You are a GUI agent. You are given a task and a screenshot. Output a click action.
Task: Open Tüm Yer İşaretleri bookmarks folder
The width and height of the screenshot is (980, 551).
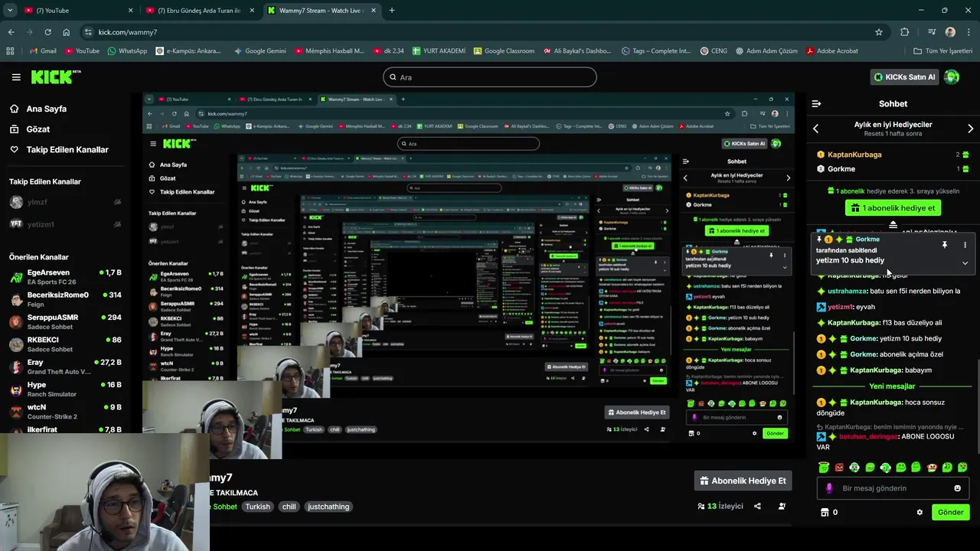(x=943, y=51)
